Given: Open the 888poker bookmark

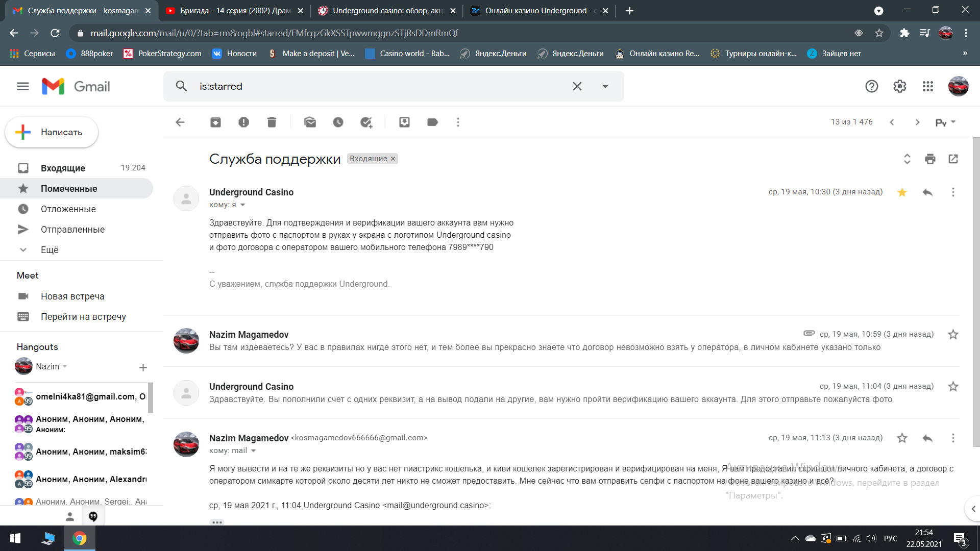Looking at the screenshot, I should point(90,54).
